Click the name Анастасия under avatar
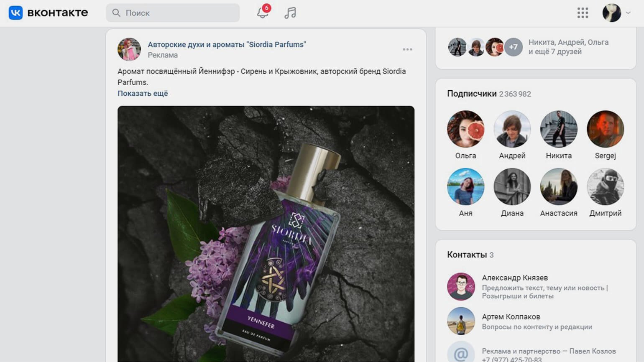Image resolution: width=644 pixels, height=362 pixels. click(559, 213)
